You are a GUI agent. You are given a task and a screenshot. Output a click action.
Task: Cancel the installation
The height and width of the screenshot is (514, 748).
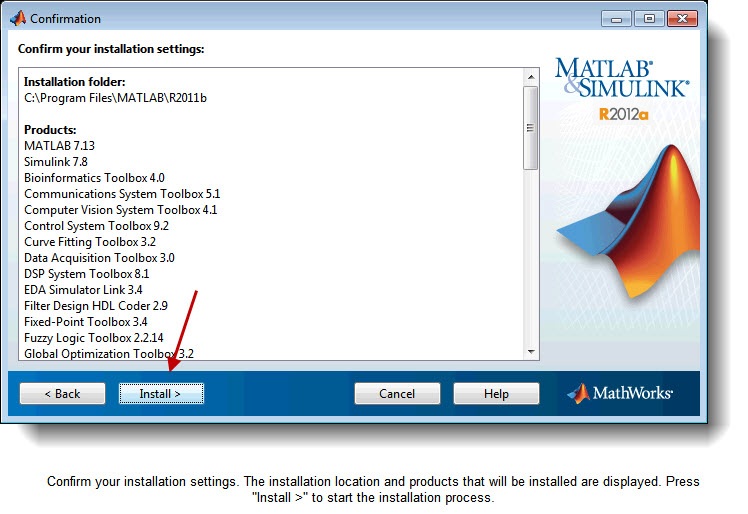pos(397,394)
